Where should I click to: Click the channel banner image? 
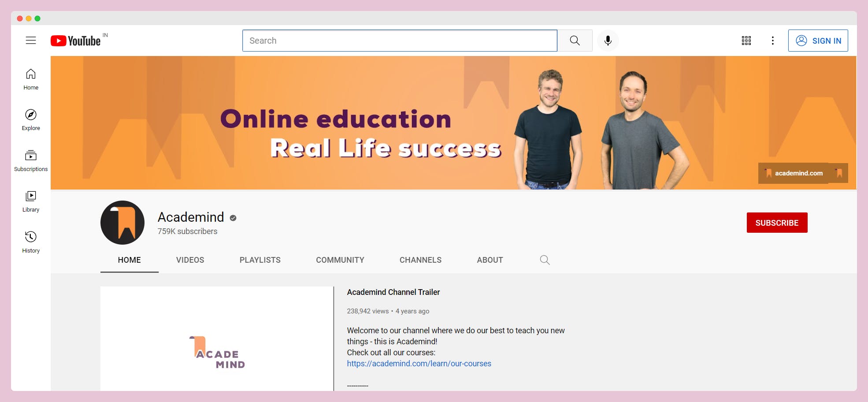[453, 123]
